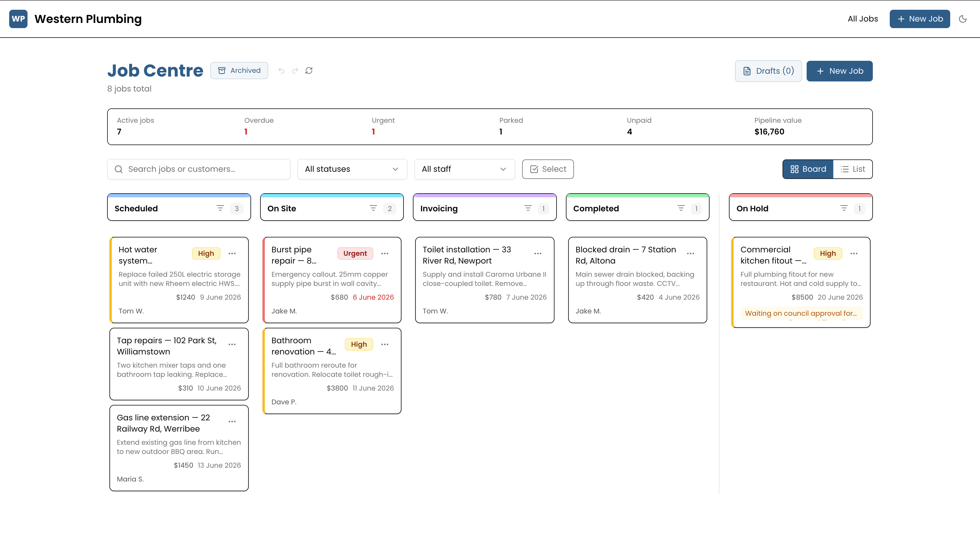Open the All statuses dropdown

click(352, 169)
